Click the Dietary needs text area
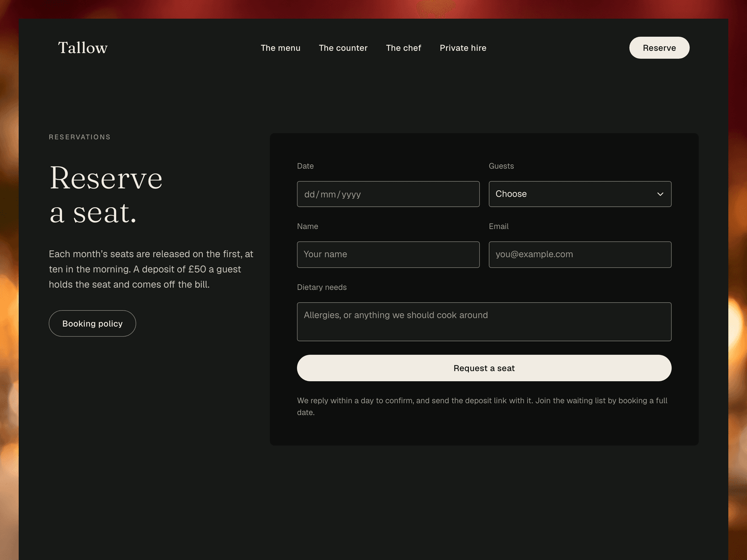Viewport: 747px width, 560px height. click(484, 322)
